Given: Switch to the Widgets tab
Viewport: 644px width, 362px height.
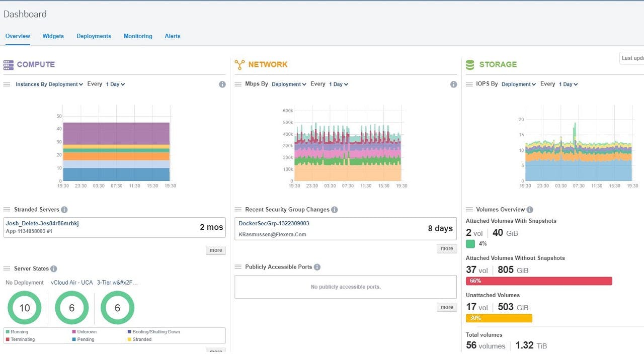Looking at the screenshot, I should 53,36.
